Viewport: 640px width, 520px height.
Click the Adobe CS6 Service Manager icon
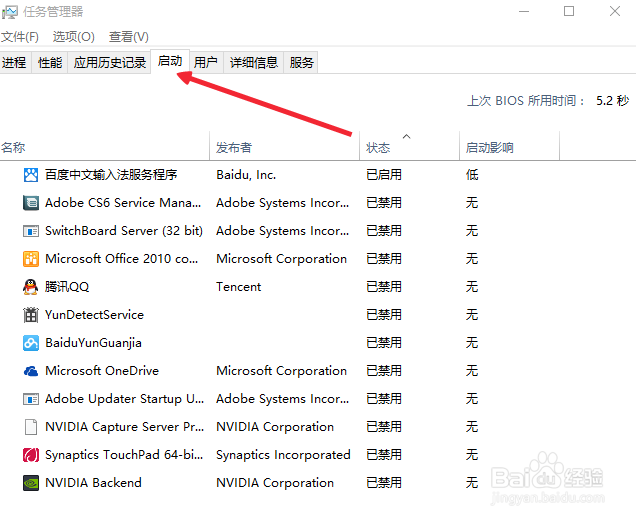[x=31, y=203]
